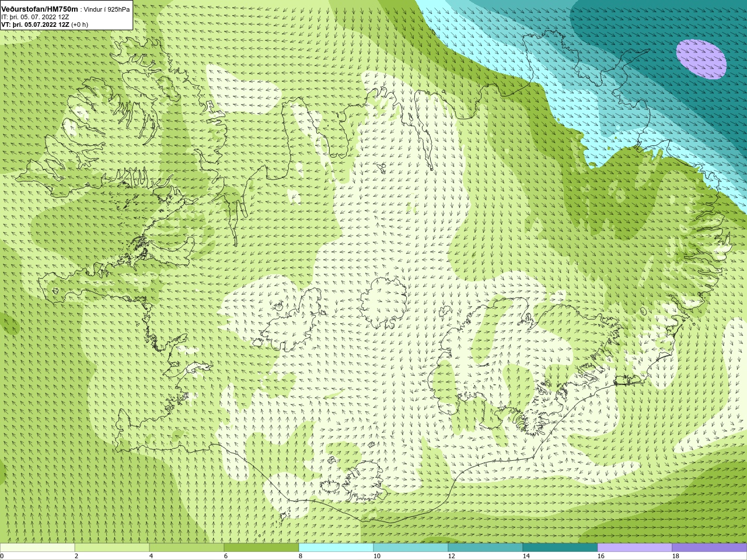Screen dimensions: 747x560
Task: Click the purple above-18 legend swatch
Action: pos(710,548)
